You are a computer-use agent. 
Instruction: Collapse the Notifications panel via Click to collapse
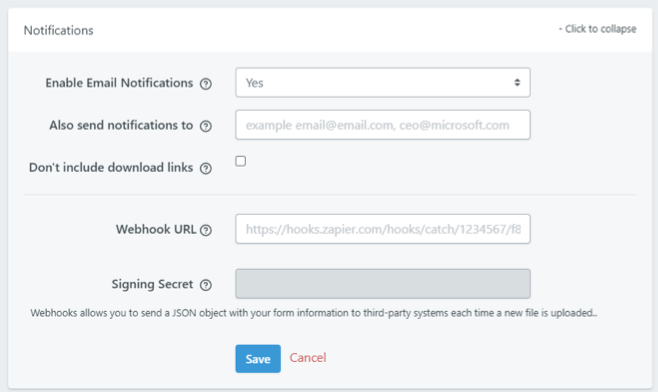597,29
